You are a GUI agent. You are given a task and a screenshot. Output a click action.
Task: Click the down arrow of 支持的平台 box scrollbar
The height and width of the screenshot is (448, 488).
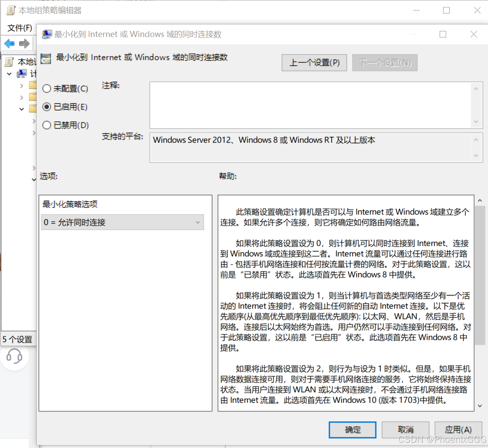[476, 155]
